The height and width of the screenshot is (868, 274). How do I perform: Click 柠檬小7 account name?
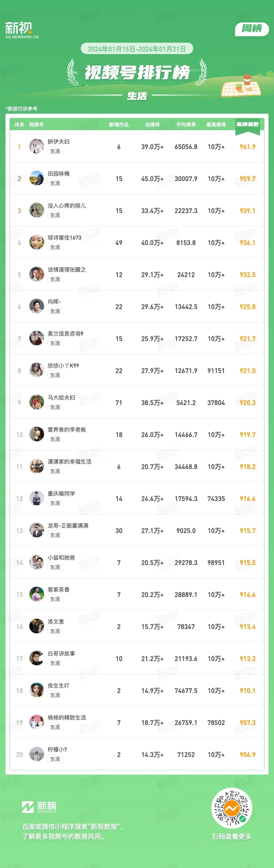coord(57,750)
